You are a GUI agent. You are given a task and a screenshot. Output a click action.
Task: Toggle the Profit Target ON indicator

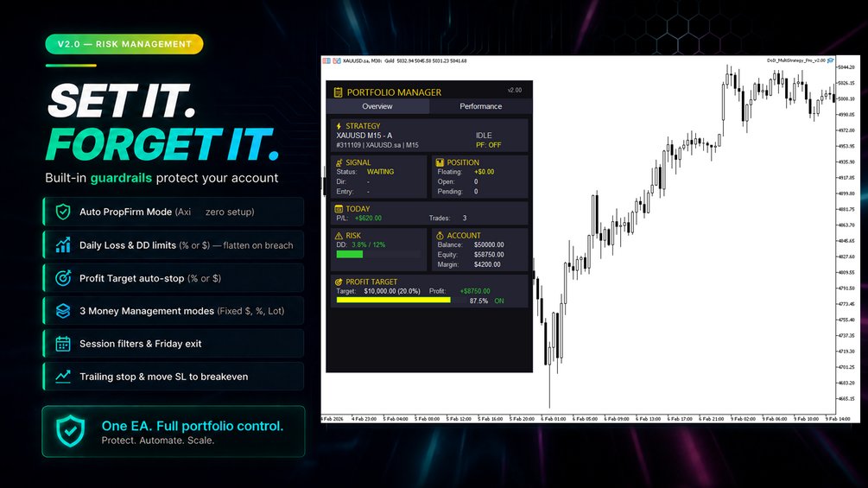pyautogui.click(x=499, y=301)
